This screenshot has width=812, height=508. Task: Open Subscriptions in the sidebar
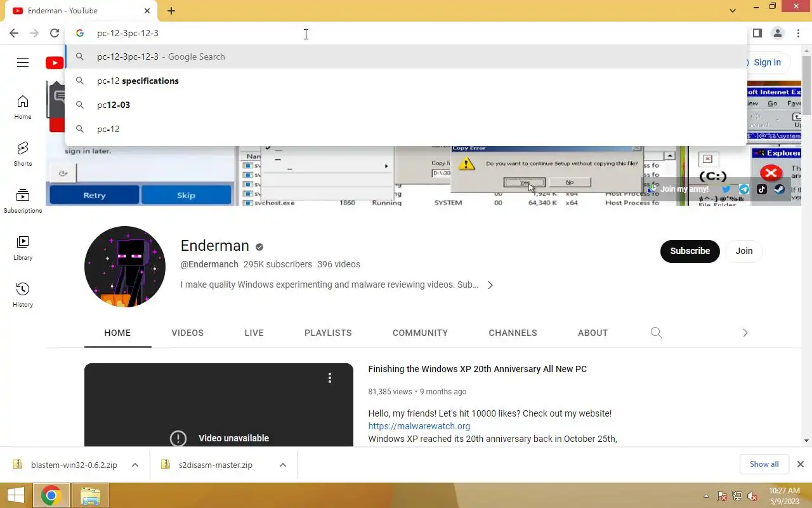[23, 201]
